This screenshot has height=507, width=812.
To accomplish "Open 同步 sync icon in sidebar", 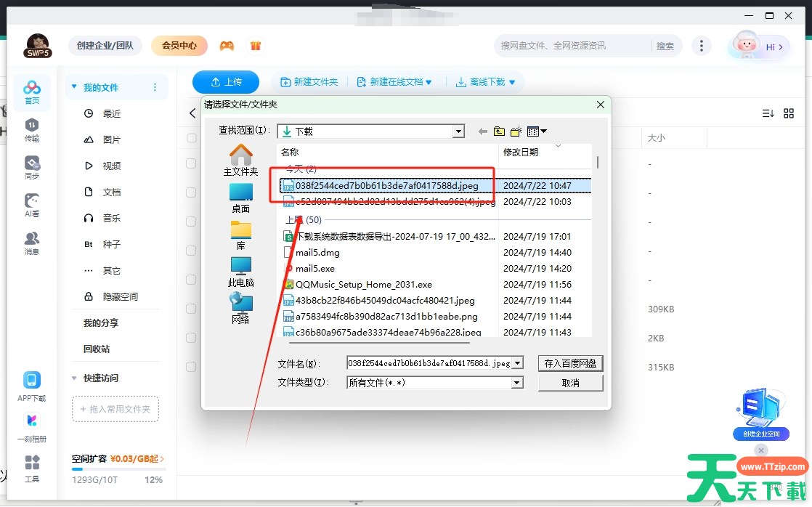I will (x=32, y=168).
